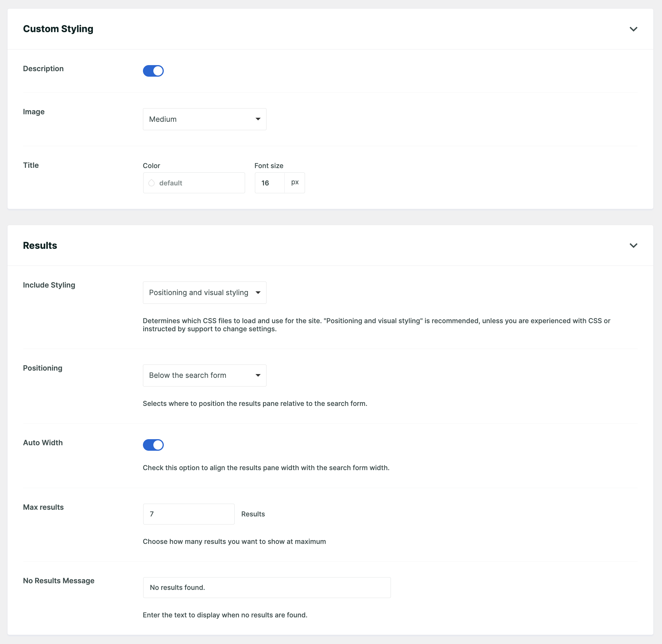Click the Results section heading

[40, 245]
